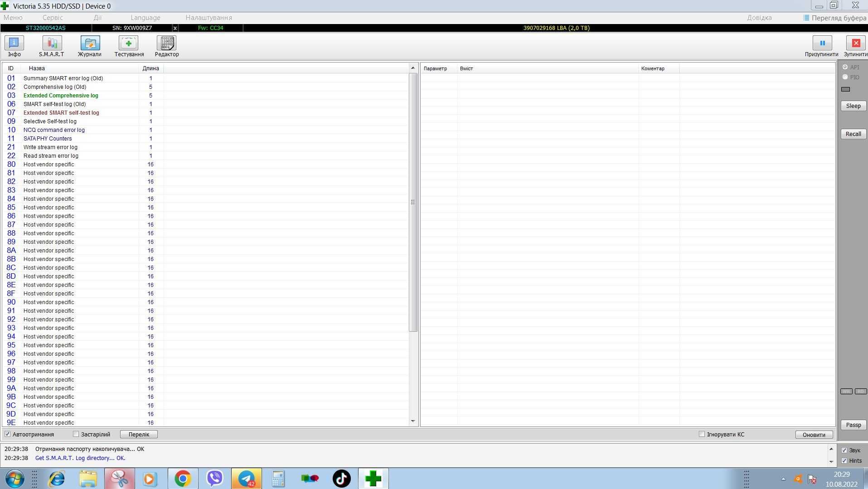
Task: Open File Explorer from taskbar
Action: tap(88, 479)
